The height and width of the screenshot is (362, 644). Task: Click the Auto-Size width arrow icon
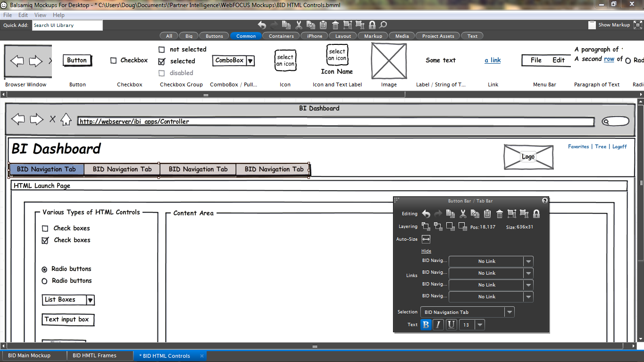[426, 239]
